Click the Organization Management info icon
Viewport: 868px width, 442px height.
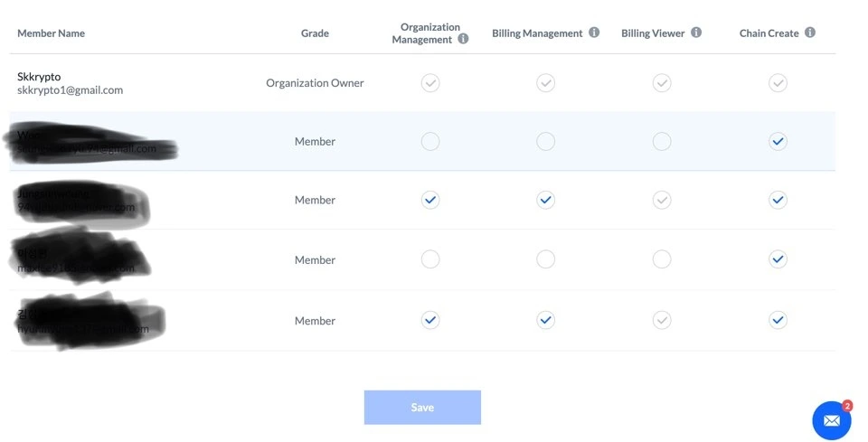tap(463, 40)
